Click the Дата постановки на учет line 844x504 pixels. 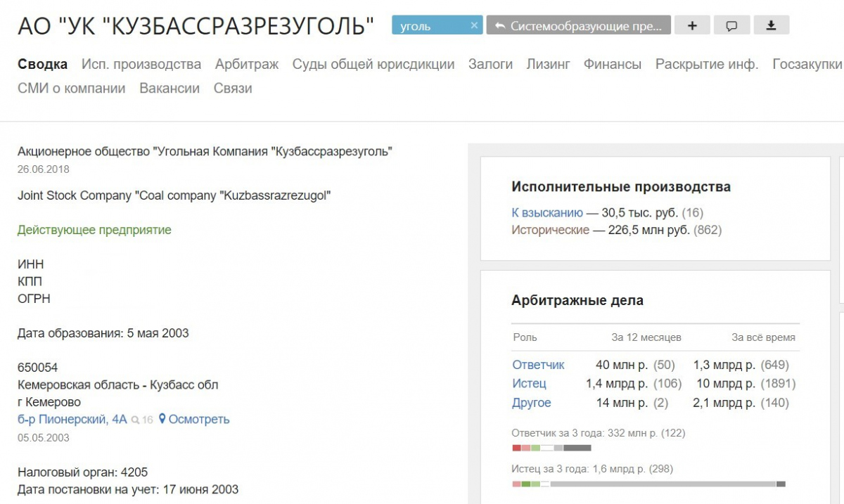[128, 489]
